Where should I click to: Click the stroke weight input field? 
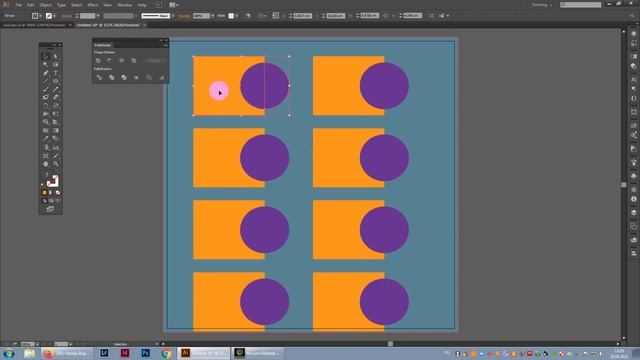click(x=87, y=16)
